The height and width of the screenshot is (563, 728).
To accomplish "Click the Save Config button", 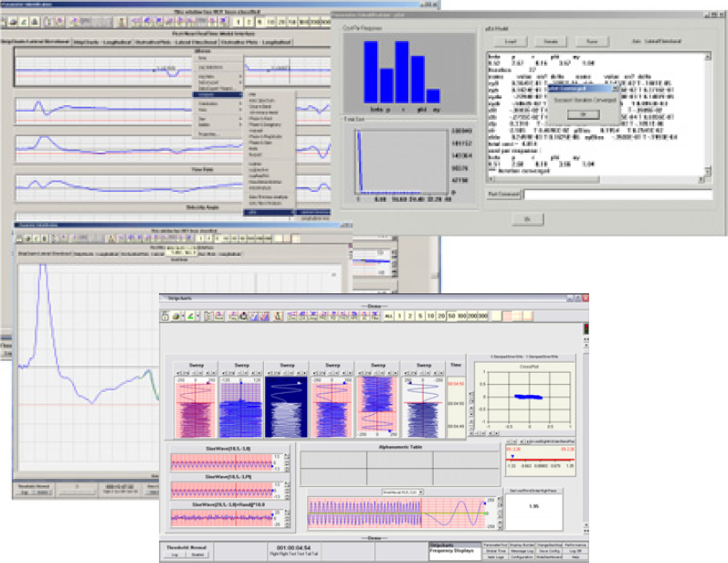I will (x=549, y=551).
